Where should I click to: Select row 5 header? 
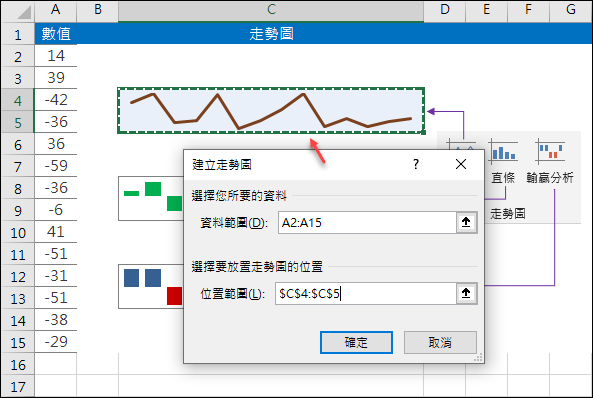[x=18, y=122]
